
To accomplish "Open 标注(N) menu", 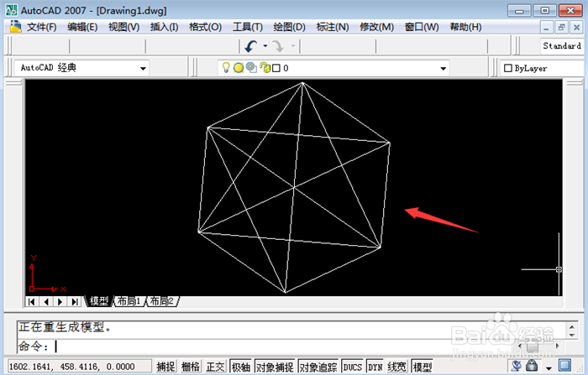I will pyautogui.click(x=333, y=27).
